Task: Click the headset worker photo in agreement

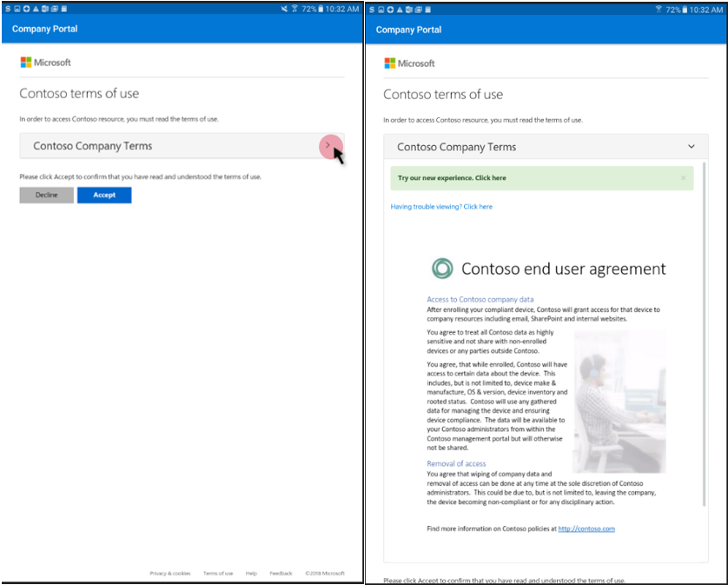Action: point(619,402)
